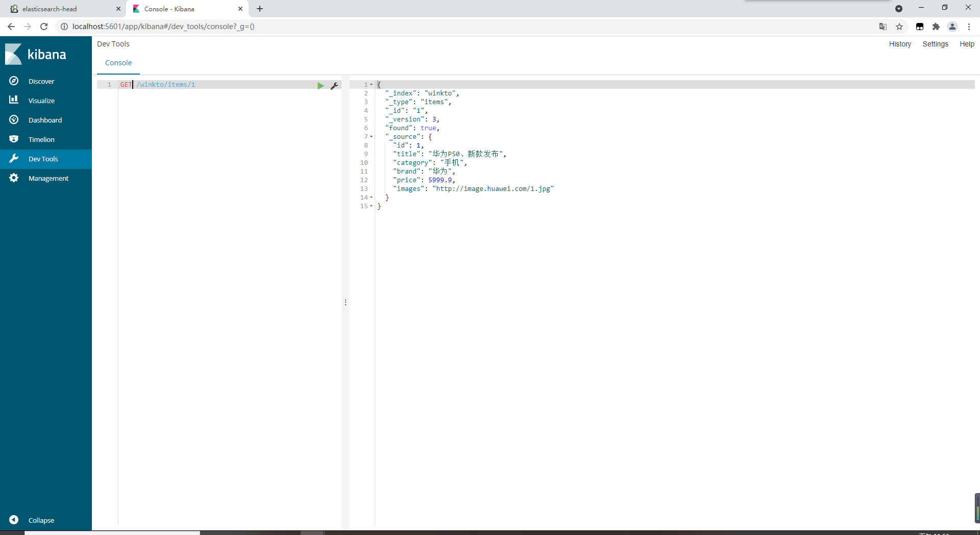The width and height of the screenshot is (980, 535).
Task: Click the minimize window button
Action: [x=921, y=8]
